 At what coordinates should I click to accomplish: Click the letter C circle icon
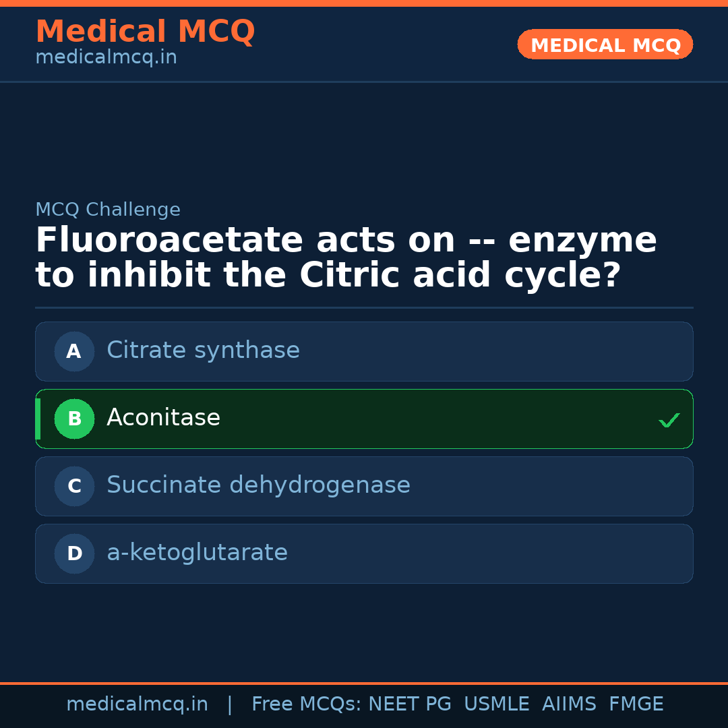(74, 486)
